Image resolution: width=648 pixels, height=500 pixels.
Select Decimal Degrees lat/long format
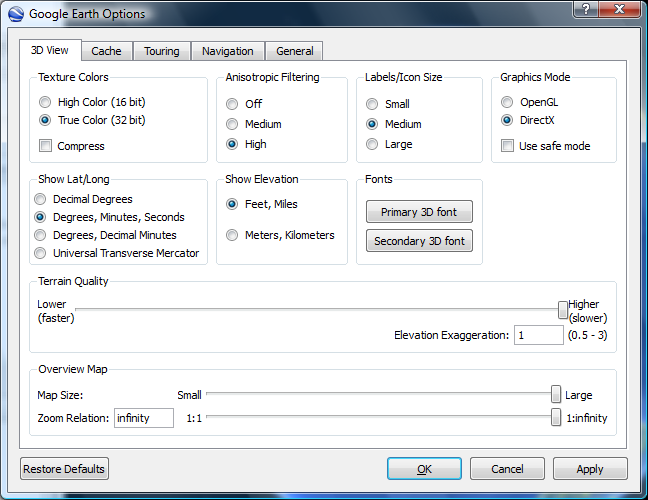(x=83, y=199)
